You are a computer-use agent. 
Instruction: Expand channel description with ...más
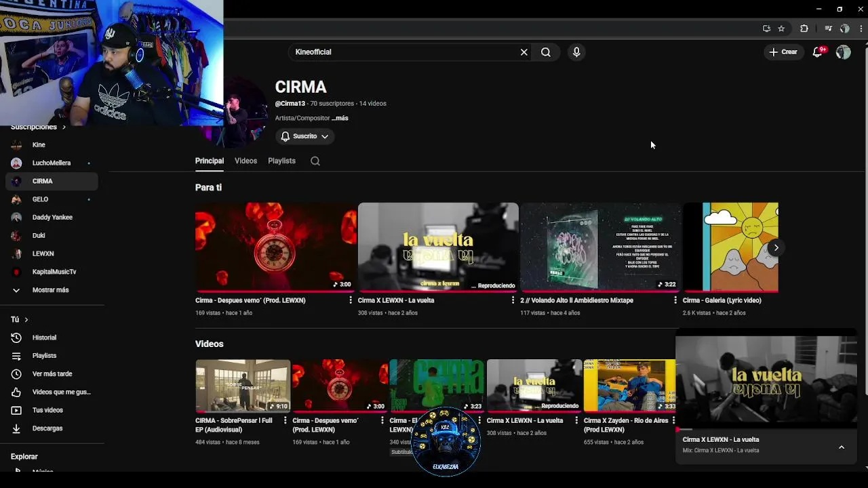[x=340, y=118]
